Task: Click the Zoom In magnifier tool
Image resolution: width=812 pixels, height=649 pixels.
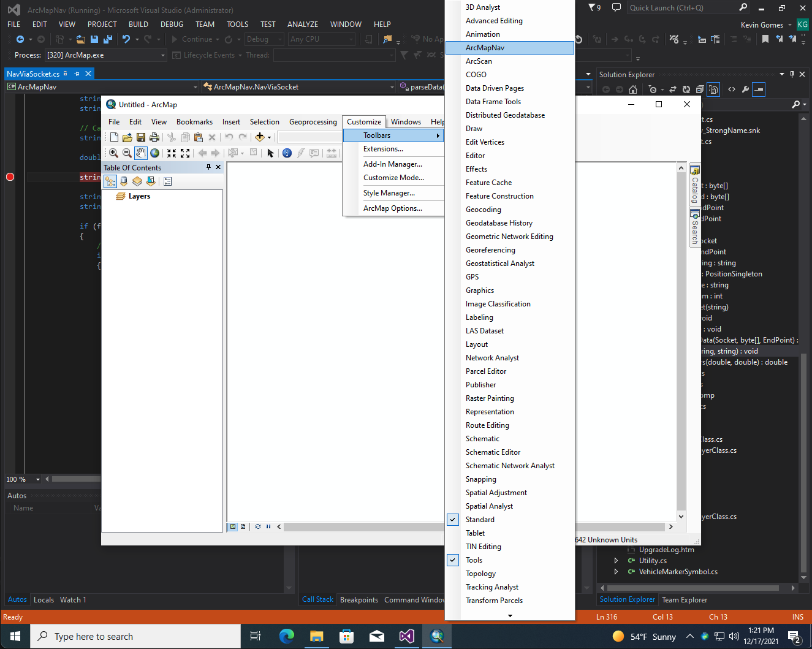Action: click(113, 153)
